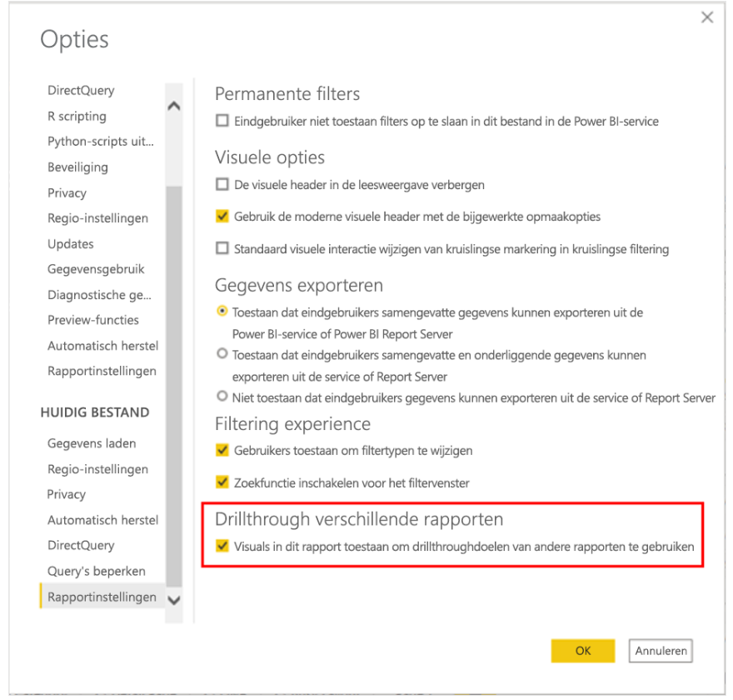733x700 pixels.
Task: Toggle the drillthroughdoelen van andere rapporten checkbox
Action: pyautogui.click(x=222, y=546)
